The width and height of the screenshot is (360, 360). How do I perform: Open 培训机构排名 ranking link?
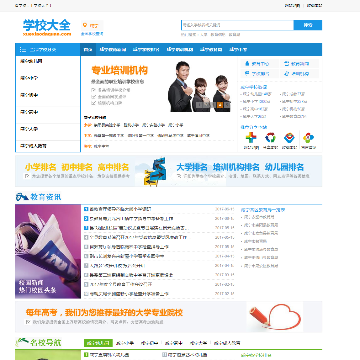(x=236, y=167)
